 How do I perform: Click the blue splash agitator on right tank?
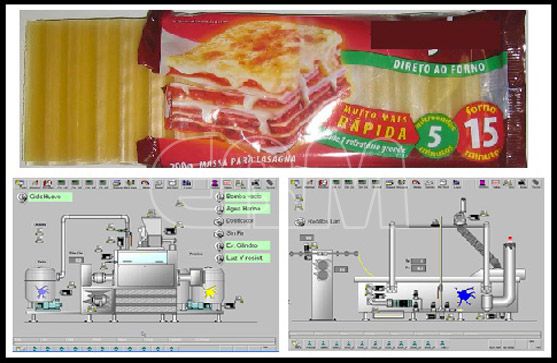[x=466, y=296]
